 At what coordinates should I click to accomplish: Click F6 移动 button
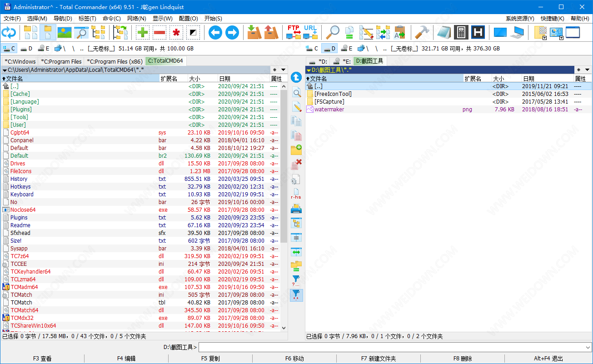click(x=294, y=359)
